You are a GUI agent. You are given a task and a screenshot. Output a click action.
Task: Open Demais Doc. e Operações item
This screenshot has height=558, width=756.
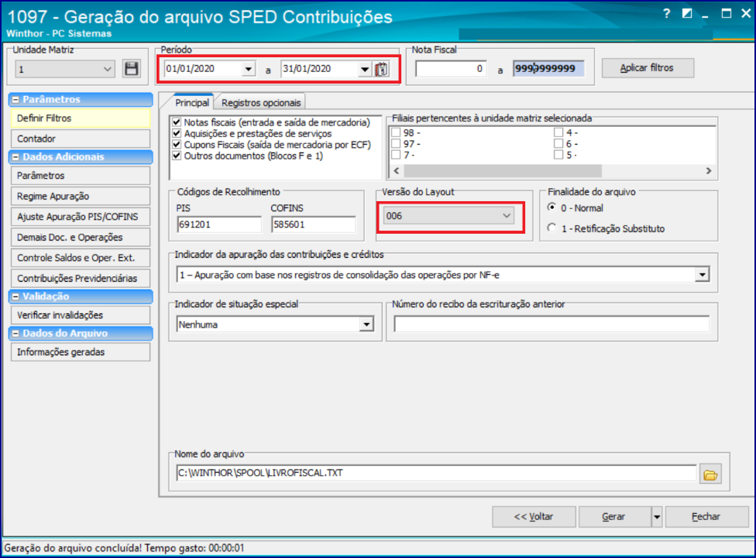[x=81, y=238]
